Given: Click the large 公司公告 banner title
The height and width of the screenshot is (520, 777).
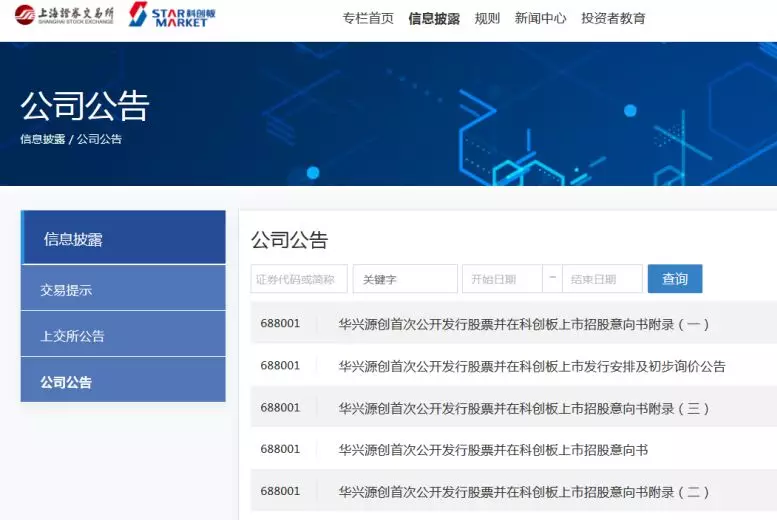Looking at the screenshot, I should point(85,106).
